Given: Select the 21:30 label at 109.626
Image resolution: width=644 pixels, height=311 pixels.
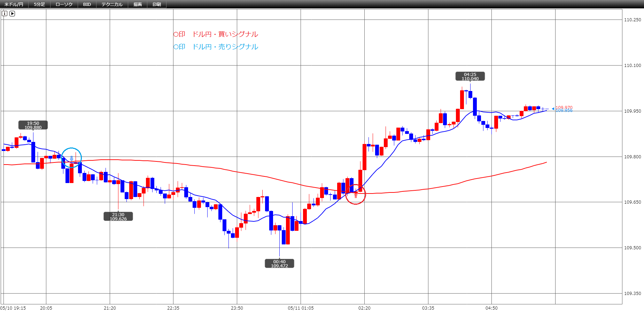Looking at the screenshot, I should (x=118, y=217).
